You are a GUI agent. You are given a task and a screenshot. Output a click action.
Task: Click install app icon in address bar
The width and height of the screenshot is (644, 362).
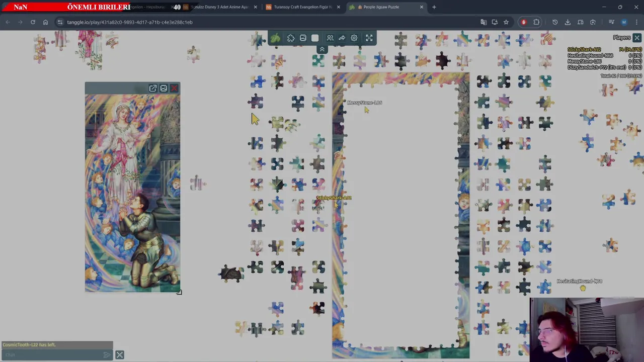click(x=495, y=22)
